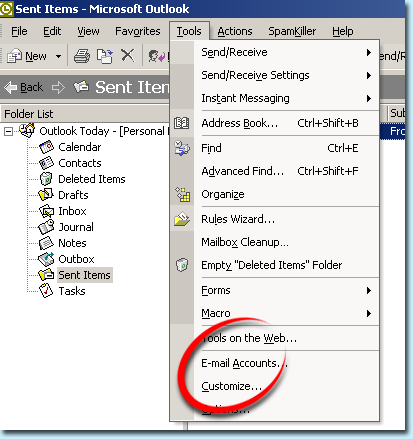The height and width of the screenshot is (439, 413).
Task: Go Back using the arrow button
Action: point(10,87)
